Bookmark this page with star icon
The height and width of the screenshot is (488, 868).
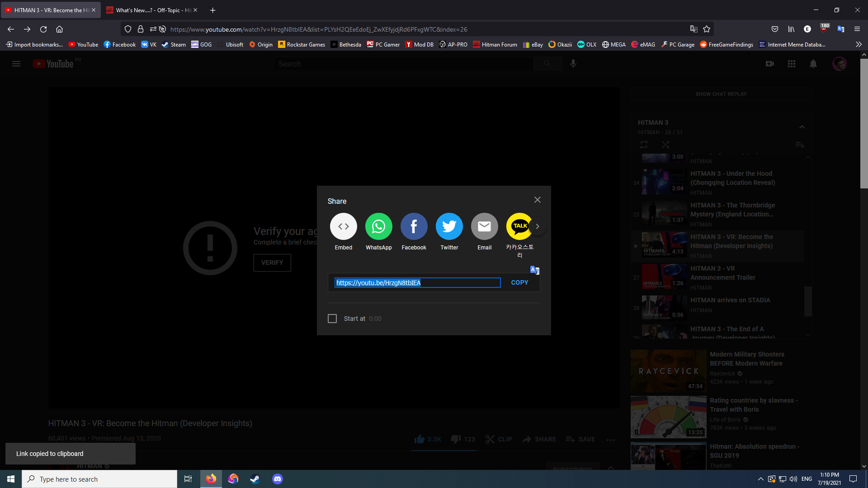point(707,29)
